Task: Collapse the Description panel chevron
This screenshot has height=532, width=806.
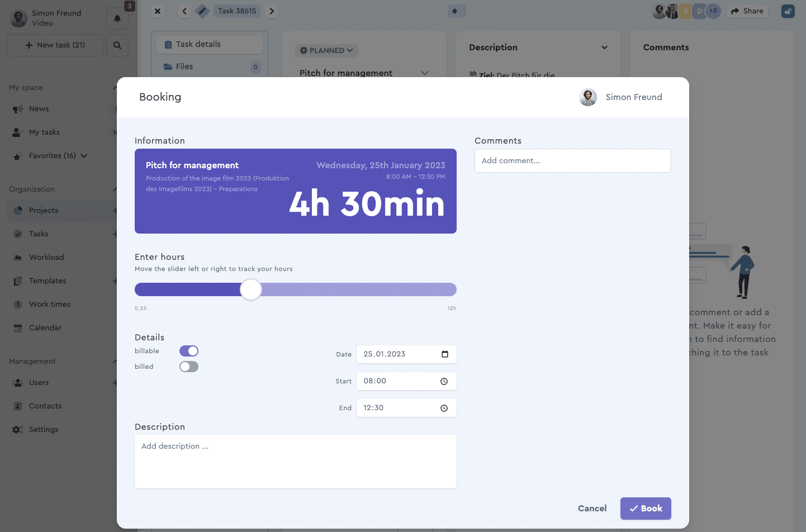Action: click(604, 47)
